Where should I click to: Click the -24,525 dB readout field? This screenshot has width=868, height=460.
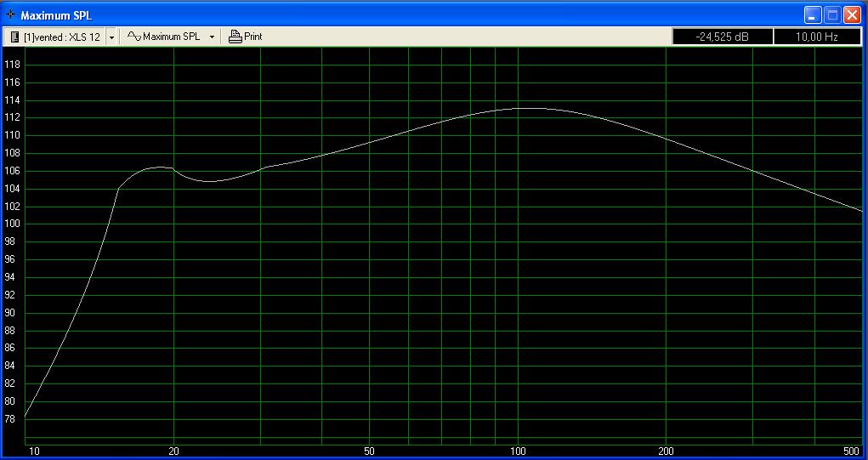[x=722, y=37]
